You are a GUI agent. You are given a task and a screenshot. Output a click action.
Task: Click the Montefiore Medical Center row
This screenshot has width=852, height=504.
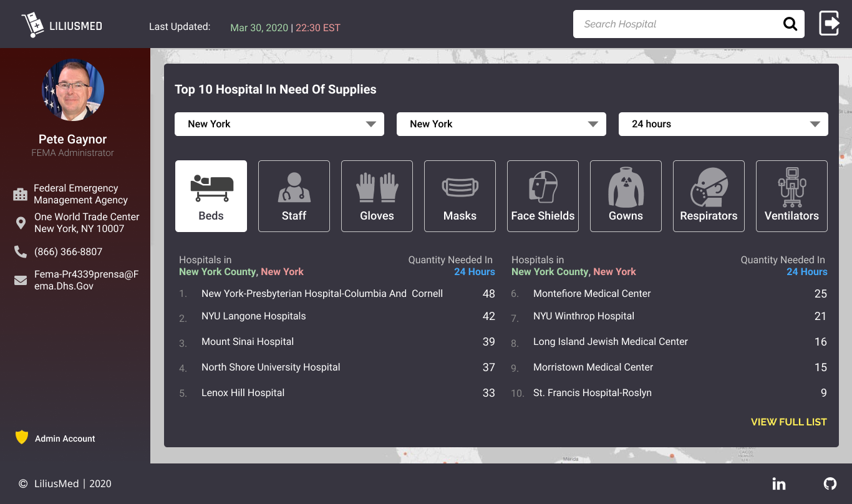[669, 294]
